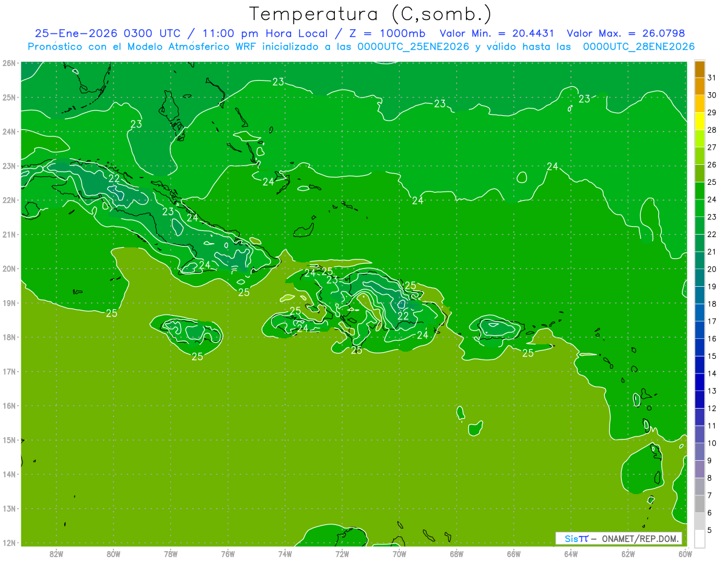Click the '82W' longitude axis label
This screenshot has height=562, width=728.
(x=56, y=554)
